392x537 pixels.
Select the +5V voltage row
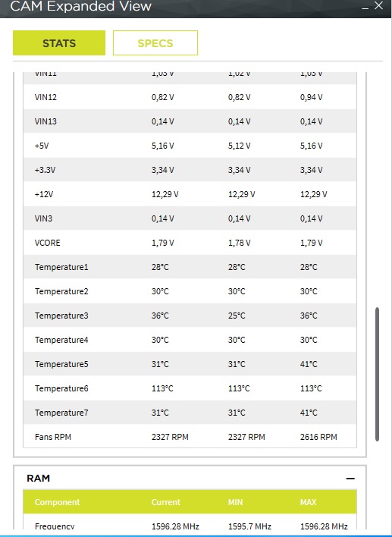[x=190, y=146]
